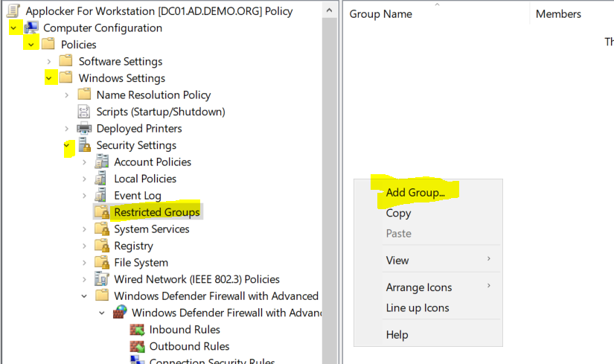Select the Applocker For Workstation policy root
Image resolution: width=614 pixels, height=364 pixels.
(159, 11)
